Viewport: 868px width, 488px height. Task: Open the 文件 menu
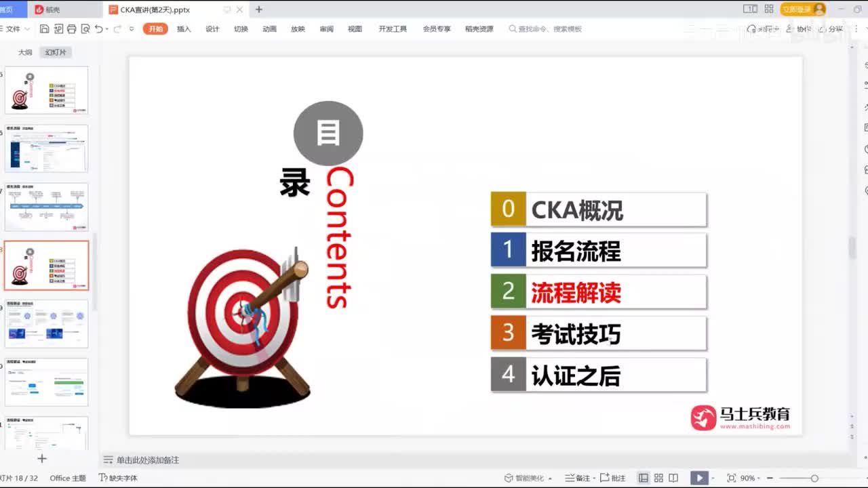pos(13,29)
